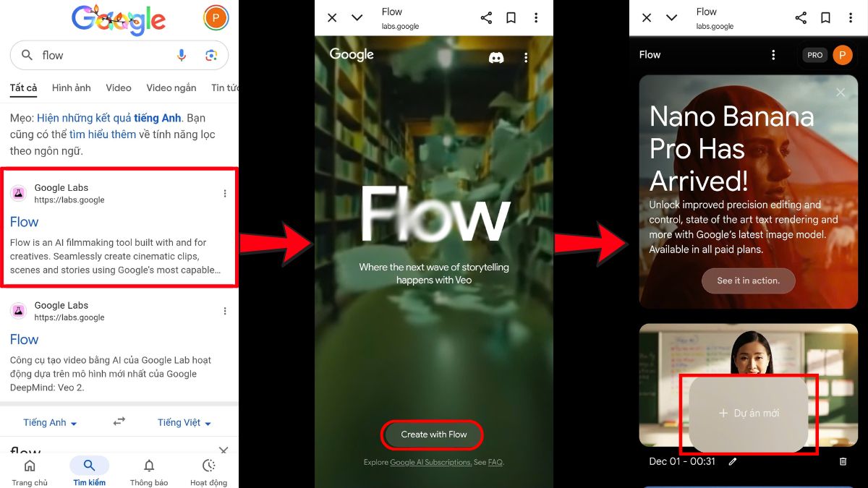This screenshot has width=868, height=488.
Task: Switch to the Hình ảnh tab
Action: [x=71, y=87]
